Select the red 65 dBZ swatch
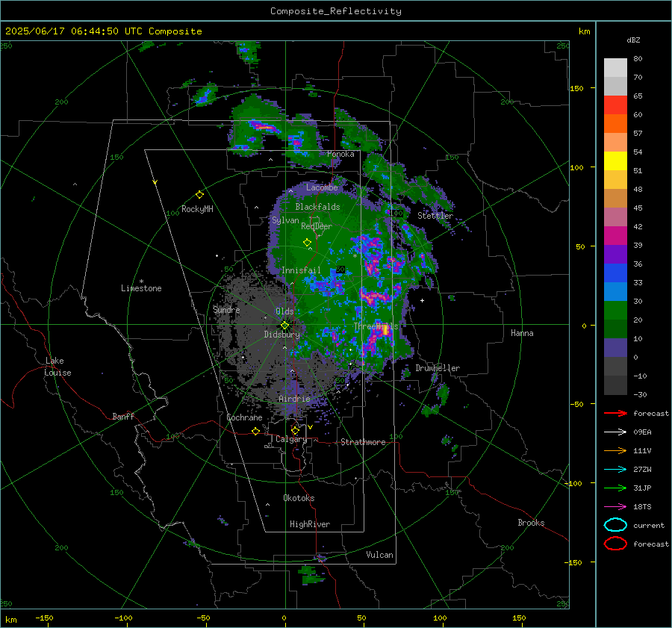 615,105
